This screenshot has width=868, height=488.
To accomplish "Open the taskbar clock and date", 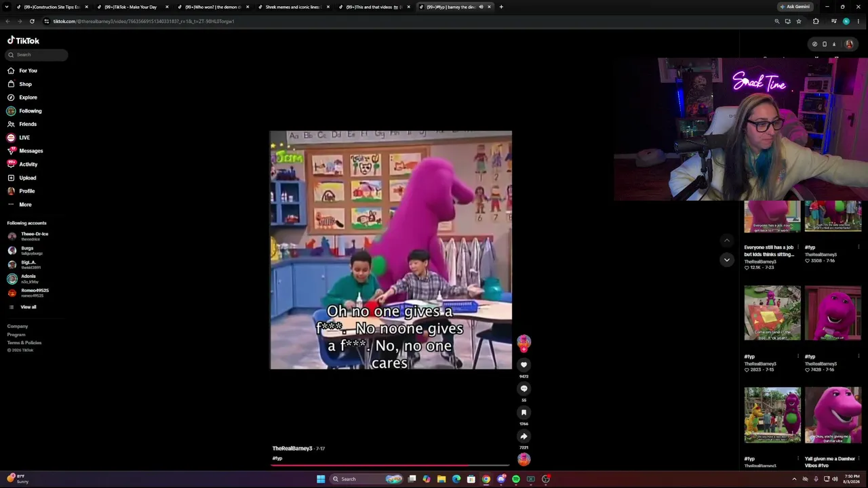I will coord(852,479).
